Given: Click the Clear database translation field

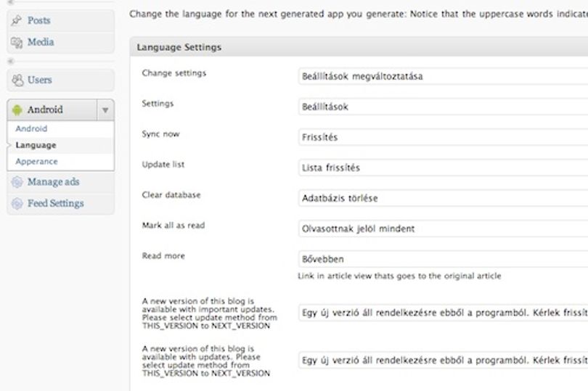Looking at the screenshot, I should click(x=444, y=198).
